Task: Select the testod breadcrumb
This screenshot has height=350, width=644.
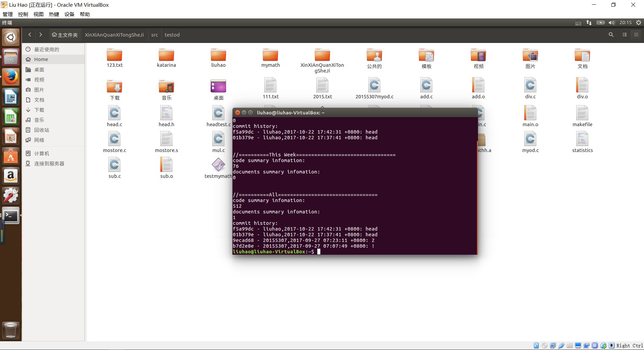Action: (x=172, y=35)
